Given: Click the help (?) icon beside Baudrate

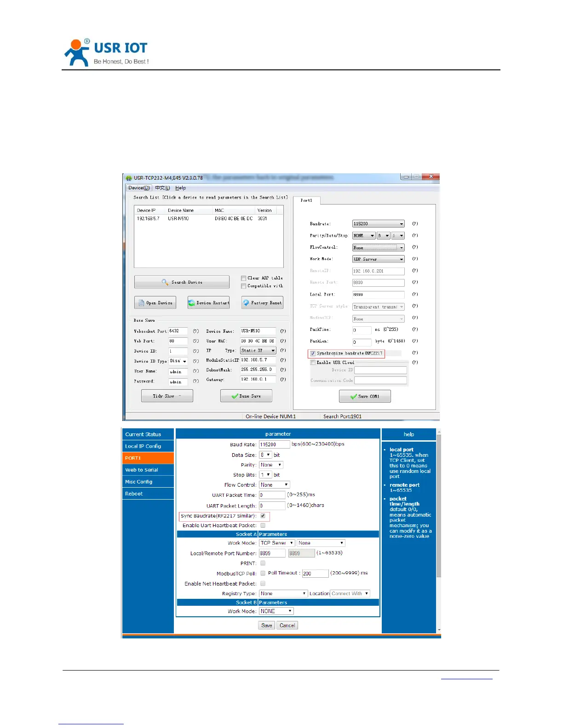Looking at the screenshot, I should [x=415, y=224].
